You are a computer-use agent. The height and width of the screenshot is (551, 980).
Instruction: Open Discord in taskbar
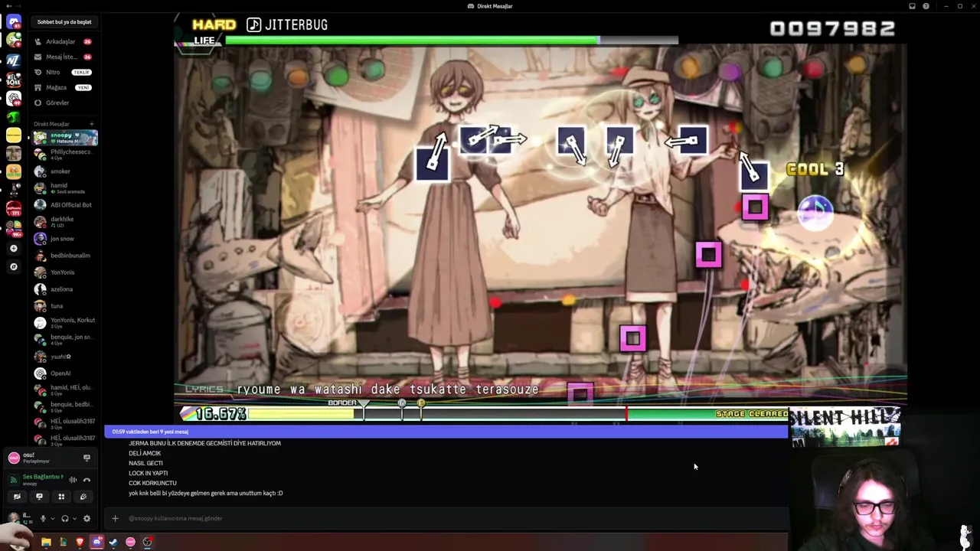click(x=96, y=542)
